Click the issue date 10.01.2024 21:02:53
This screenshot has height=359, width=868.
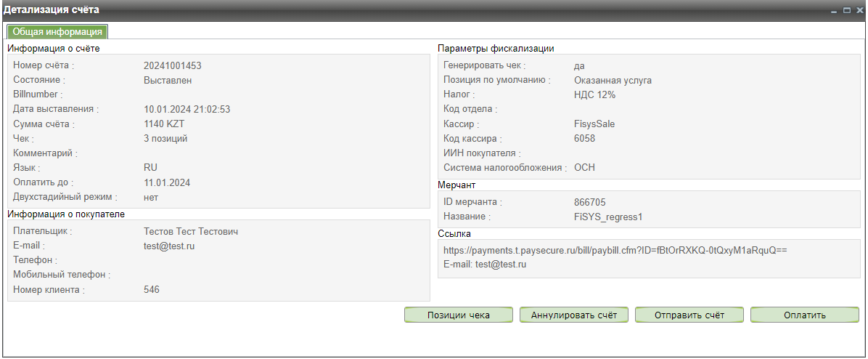pos(187,109)
